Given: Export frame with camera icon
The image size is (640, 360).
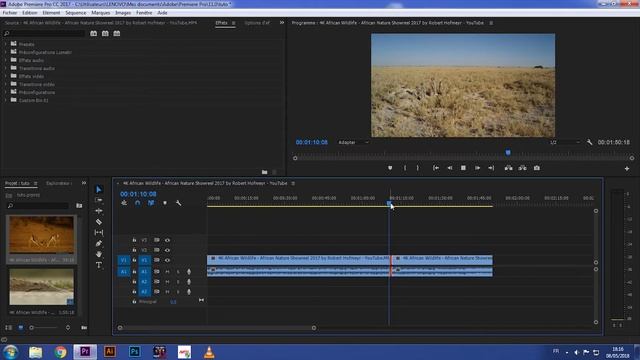Looking at the screenshot, I should [x=537, y=168].
